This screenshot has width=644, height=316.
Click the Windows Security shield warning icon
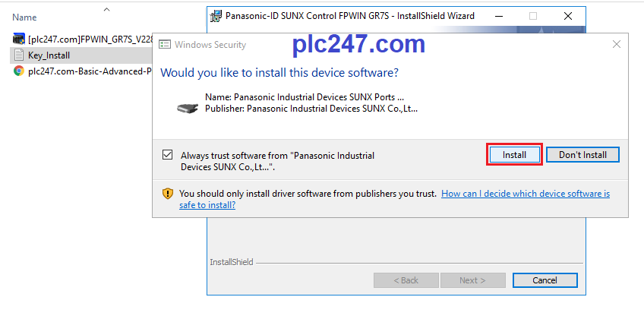point(168,194)
